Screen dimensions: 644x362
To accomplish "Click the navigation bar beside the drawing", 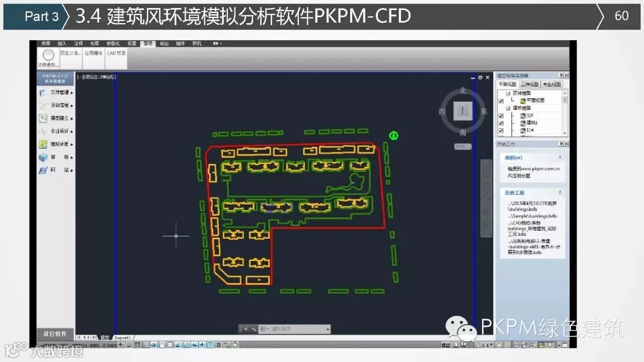I will [x=486, y=198].
